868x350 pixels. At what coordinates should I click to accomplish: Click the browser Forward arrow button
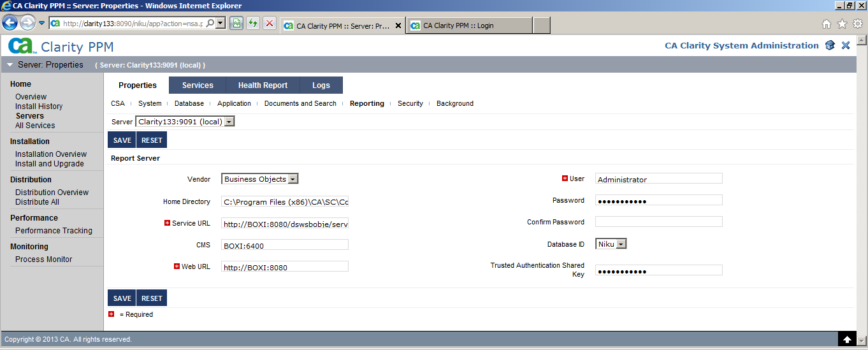coord(27,24)
